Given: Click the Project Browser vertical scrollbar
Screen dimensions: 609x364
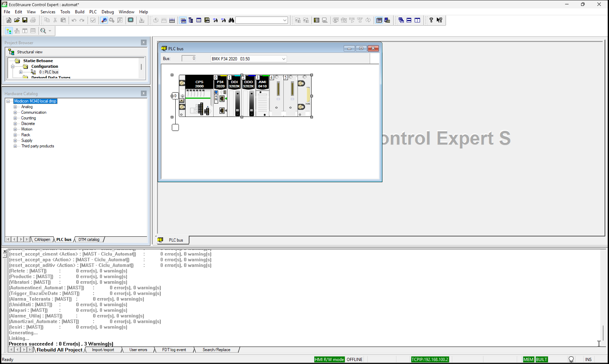Looking at the screenshot, I should pyautogui.click(x=141, y=67).
